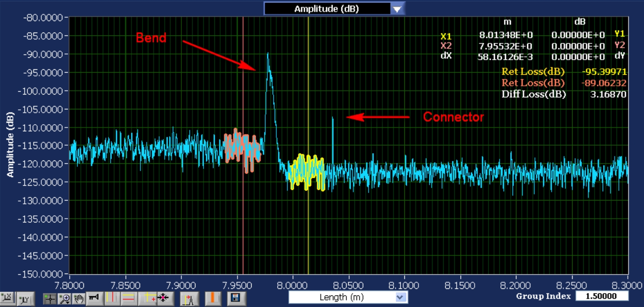This screenshot has width=644, height=307.
Task: Click the Group Index input field
Action: 601,296
